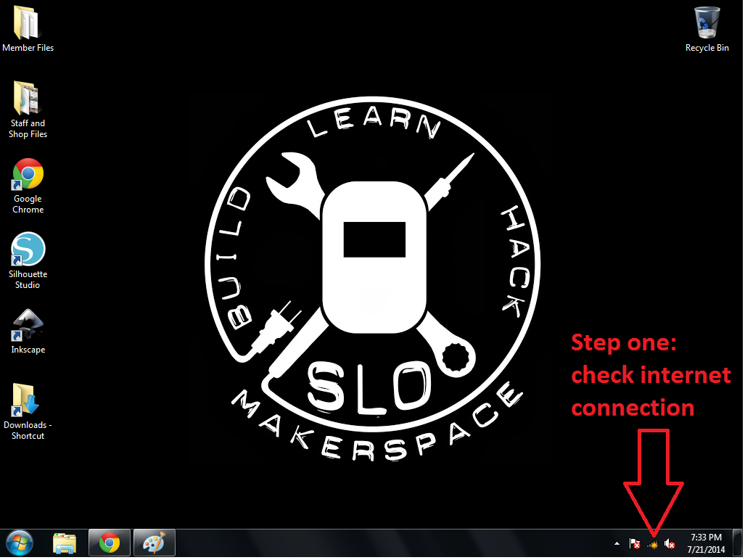Click the "Silhouette Studio" label text
This screenshot has width=745, height=560.
(x=28, y=280)
